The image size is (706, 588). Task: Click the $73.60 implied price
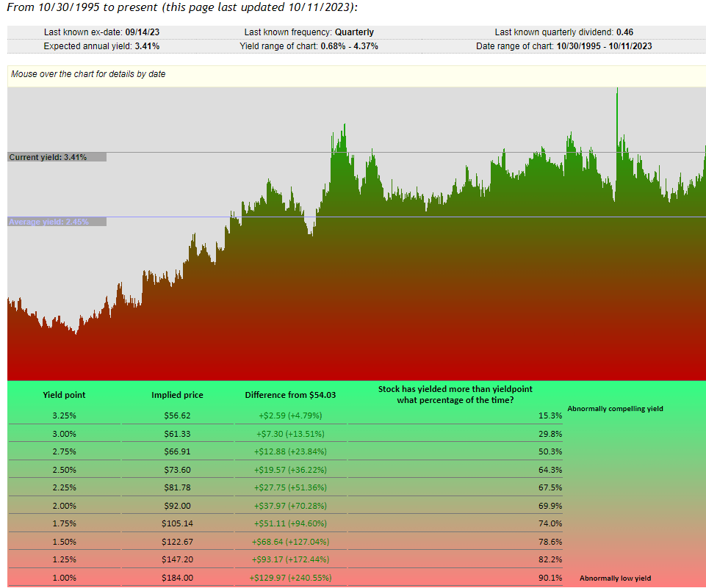(177, 470)
